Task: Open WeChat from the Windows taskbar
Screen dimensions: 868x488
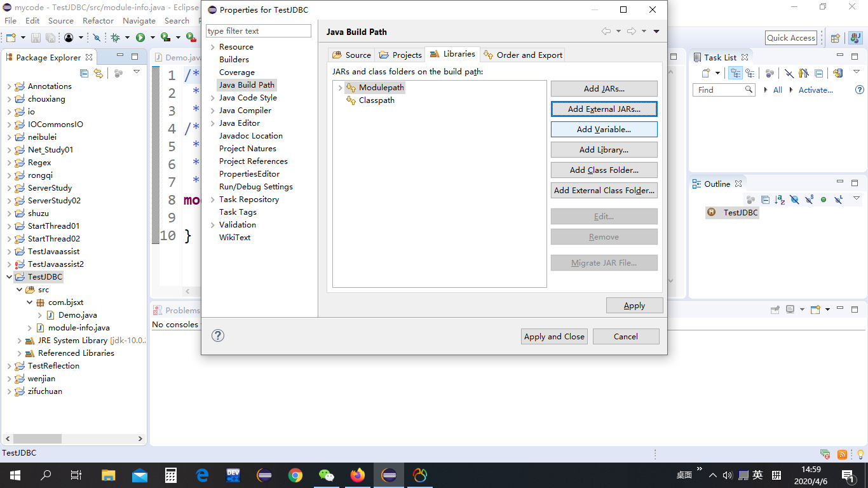Action: (x=326, y=475)
